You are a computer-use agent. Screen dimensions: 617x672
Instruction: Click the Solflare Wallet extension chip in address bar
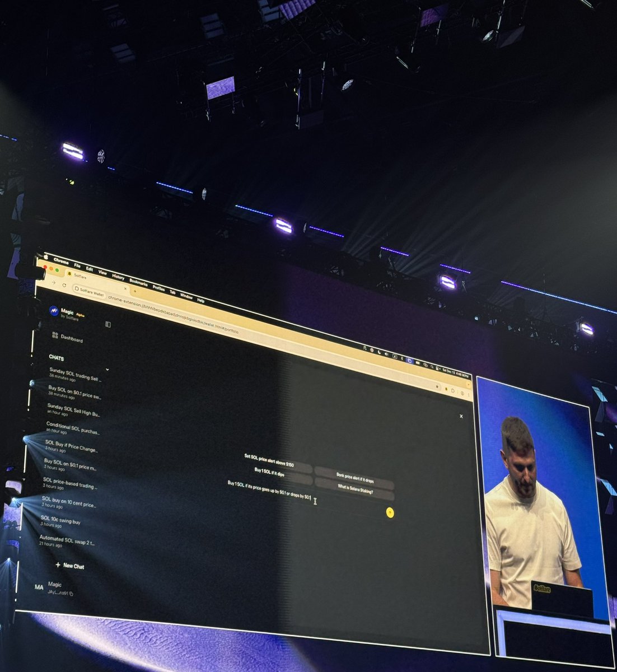click(90, 292)
